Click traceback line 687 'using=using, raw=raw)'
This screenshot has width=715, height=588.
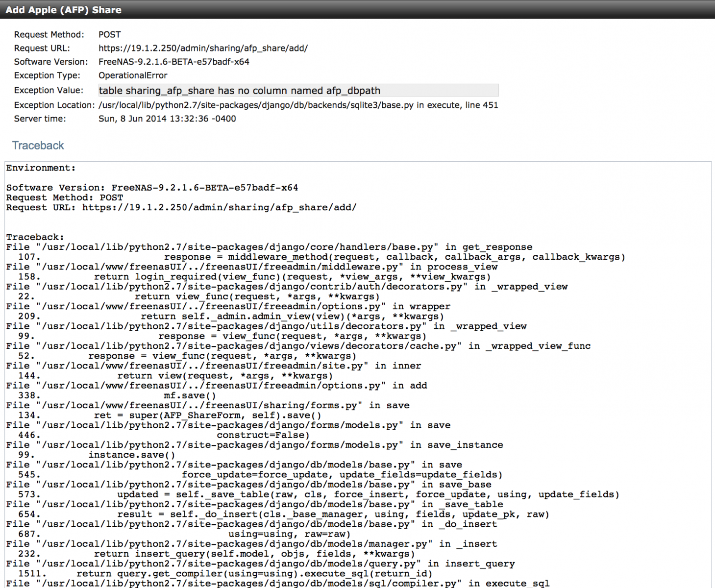tap(184, 534)
